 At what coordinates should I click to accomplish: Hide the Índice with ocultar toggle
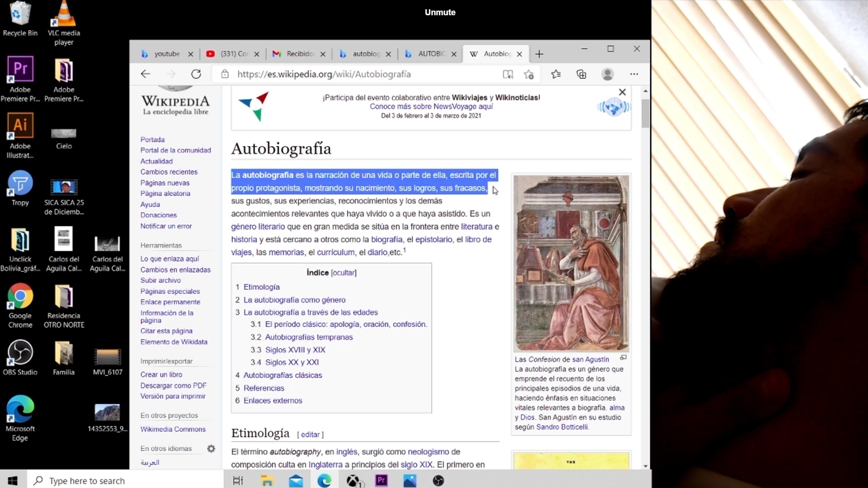[344, 273]
